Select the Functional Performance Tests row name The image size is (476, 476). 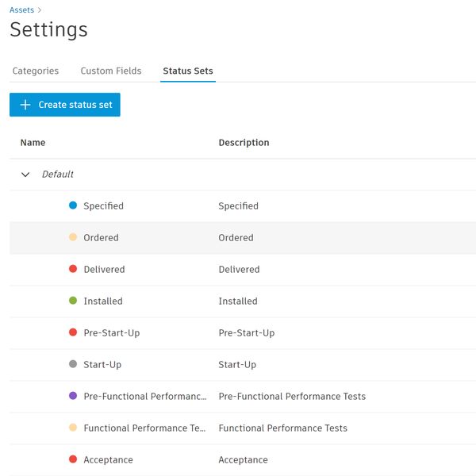point(144,428)
